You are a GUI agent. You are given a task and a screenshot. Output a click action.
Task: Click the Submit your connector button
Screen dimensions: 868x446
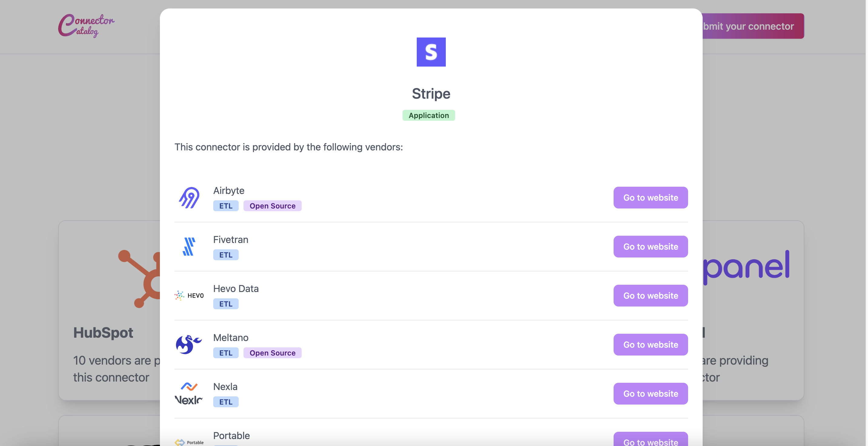click(753, 26)
